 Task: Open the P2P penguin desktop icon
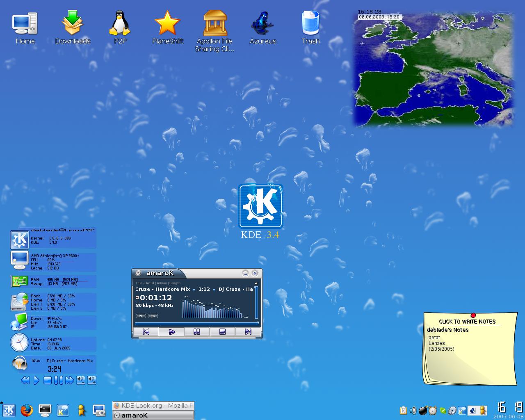click(120, 28)
